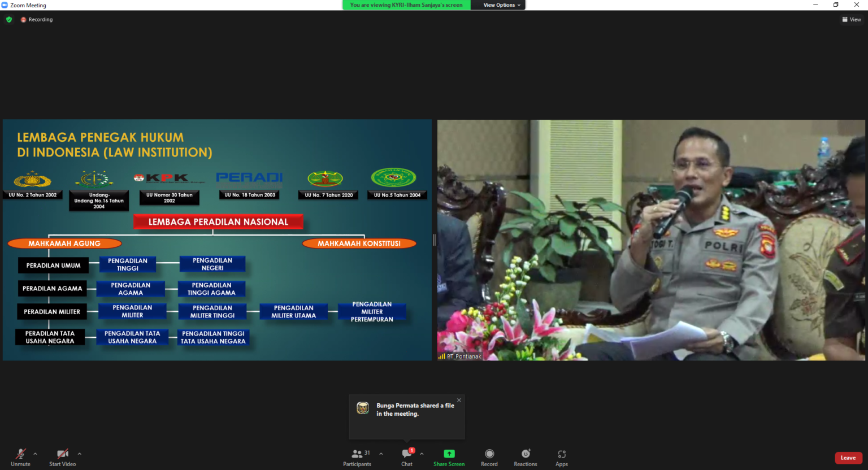Click the green encryption shield icon
Viewport: 868px width, 470px height.
pos(9,20)
